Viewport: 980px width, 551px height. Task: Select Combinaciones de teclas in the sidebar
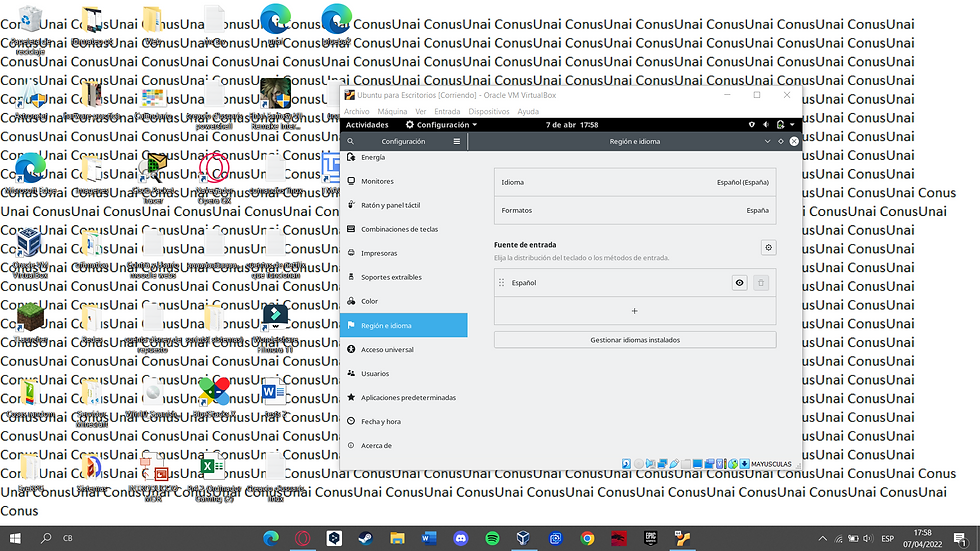point(404,229)
